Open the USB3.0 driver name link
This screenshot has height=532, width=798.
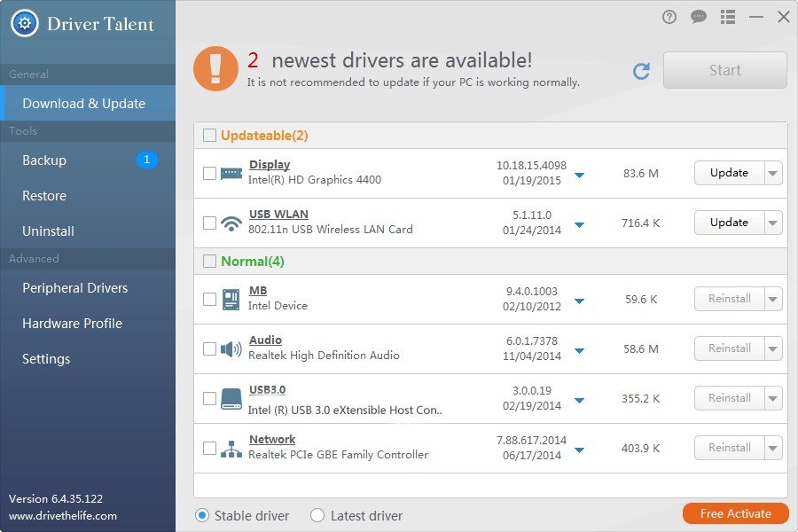click(x=267, y=390)
